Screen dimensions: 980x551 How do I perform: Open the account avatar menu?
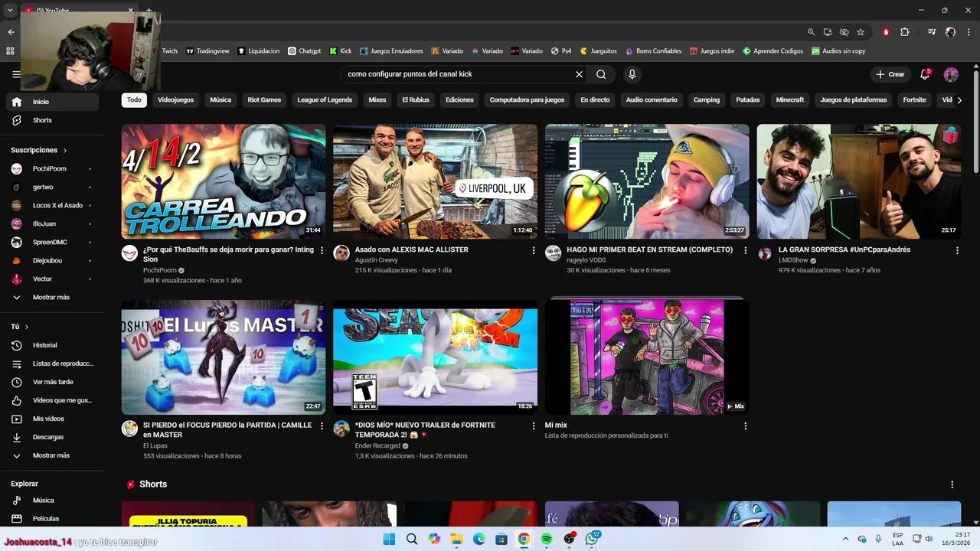click(x=951, y=74)
